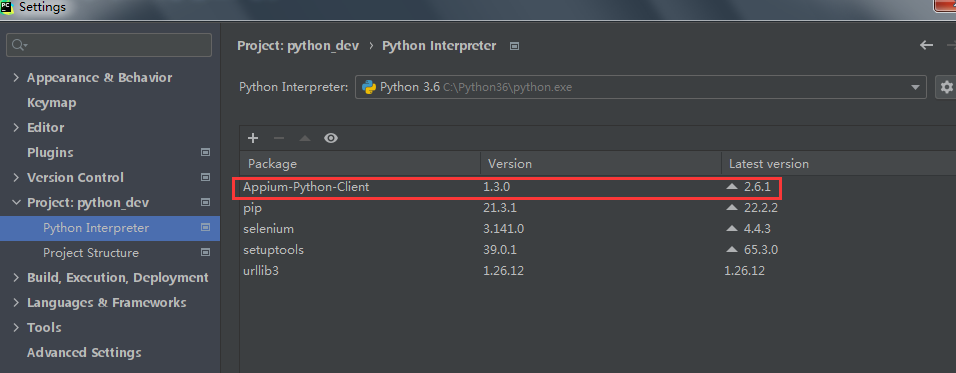
Task: Click version 1.3.0 of Appium-Python-Client
Action: coord(496,187)
